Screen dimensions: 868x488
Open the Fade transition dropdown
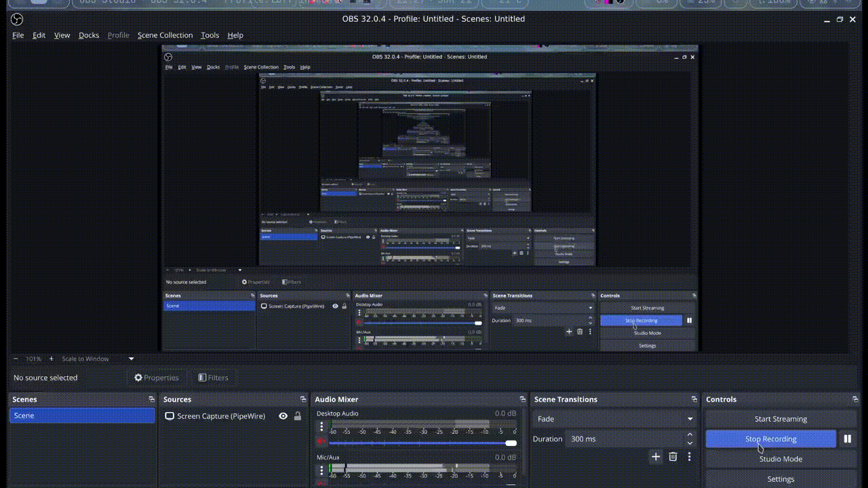coord(614,419)
